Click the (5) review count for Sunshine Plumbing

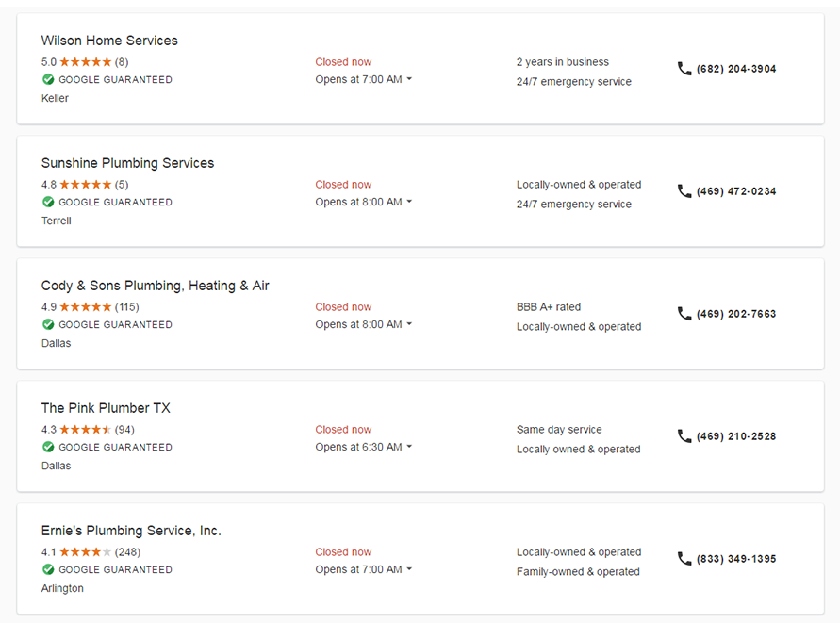pyautogui.click(x=122, y=185)
